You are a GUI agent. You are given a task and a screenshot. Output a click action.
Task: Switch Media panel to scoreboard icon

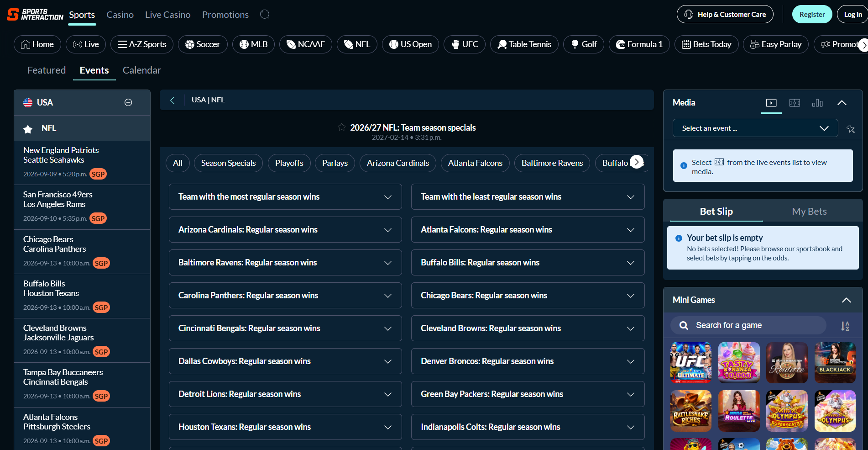coord(795,103)
